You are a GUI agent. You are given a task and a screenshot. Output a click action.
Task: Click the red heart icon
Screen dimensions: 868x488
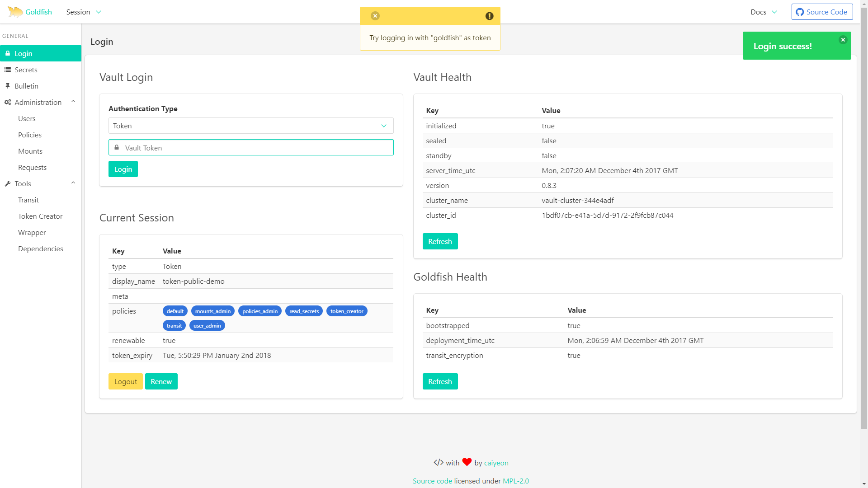pos(467,462)
